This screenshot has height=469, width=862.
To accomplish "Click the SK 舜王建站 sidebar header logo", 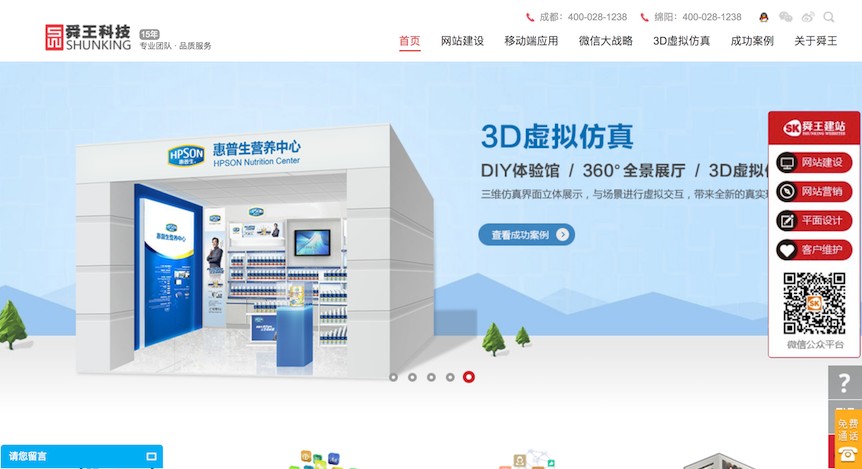I will pos(814,128).
